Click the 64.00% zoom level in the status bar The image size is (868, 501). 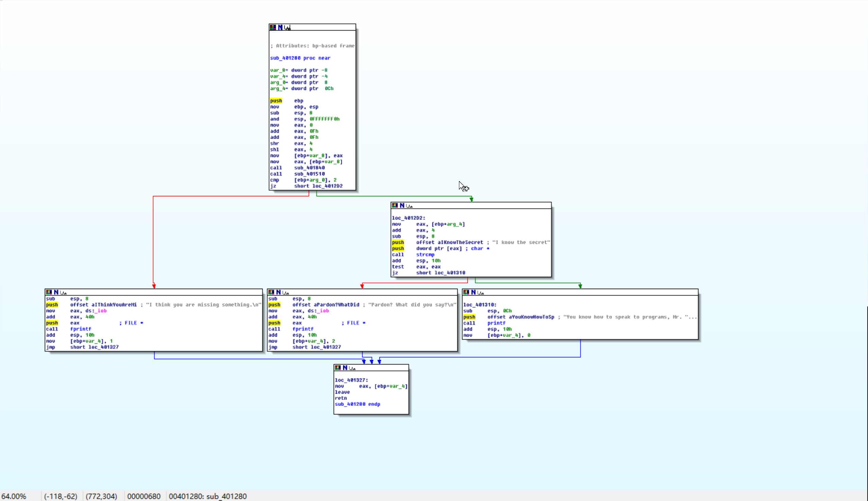pyautogui.click(x=14, y=496)
